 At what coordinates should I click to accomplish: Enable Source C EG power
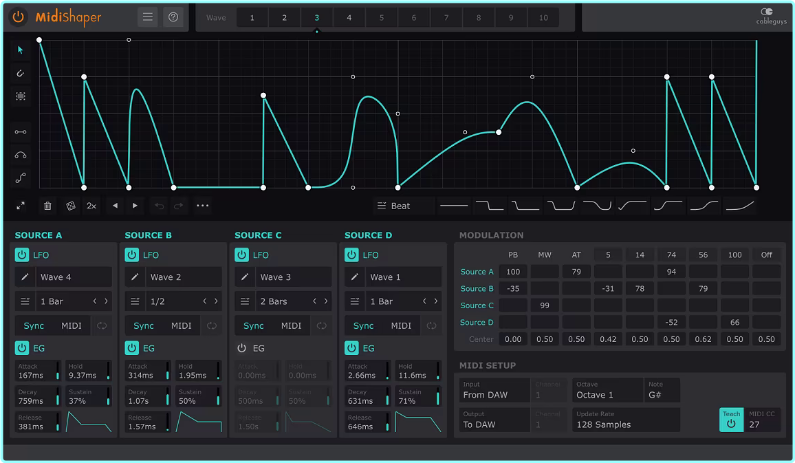coord(241,348)
